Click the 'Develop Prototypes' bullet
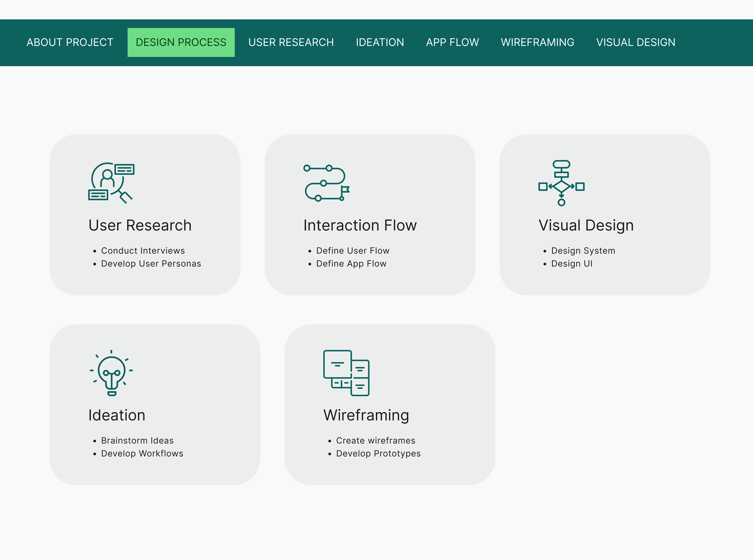753x560 pixels. pyautogui.click(x=378, y=454)
